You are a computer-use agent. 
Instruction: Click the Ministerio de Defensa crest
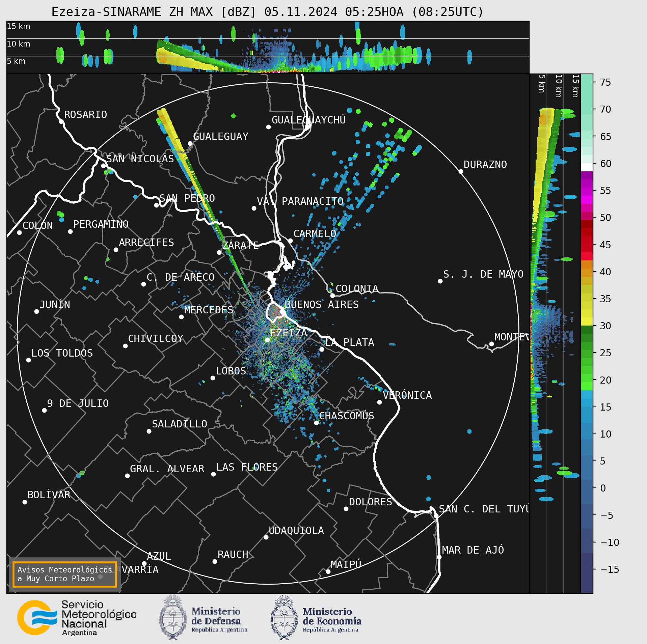click(x=173, y=618)
